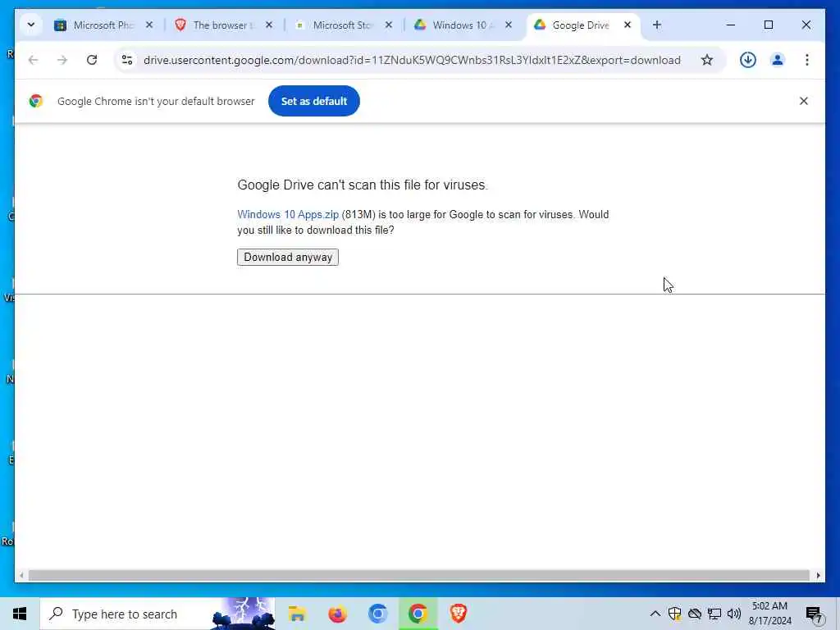Viewport: 840px width, 630px height.
Task: Reload the current page
Action: tap(92, 60)
